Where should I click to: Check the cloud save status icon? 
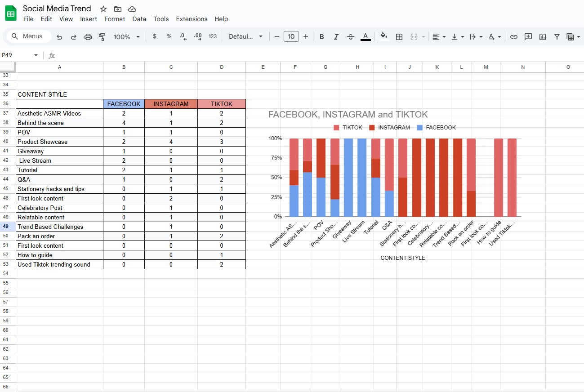(x=132, y=9)
